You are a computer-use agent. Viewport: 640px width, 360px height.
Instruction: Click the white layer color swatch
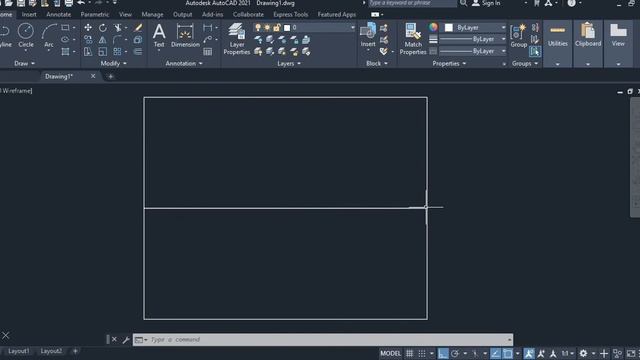pyautogui.click(x=287, y=28)
